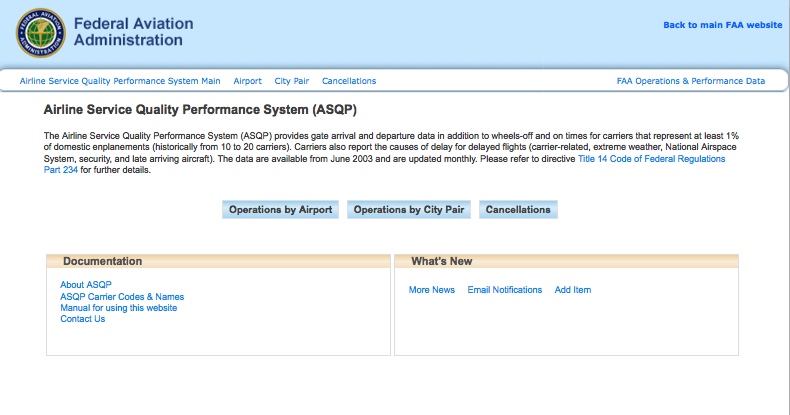Viewport: 790px width, 415px height.
Task: View More News in What's New
Action: pyautogui.click(x=432, y=290)
